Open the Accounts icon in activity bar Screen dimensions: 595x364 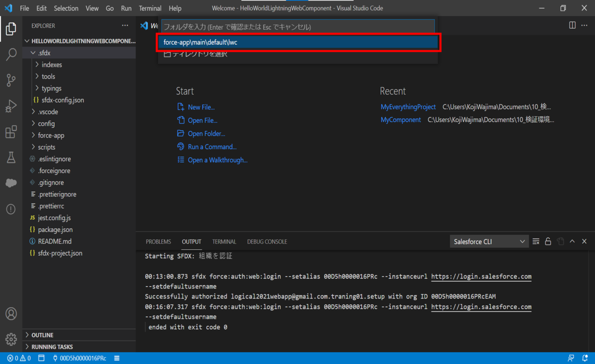pyautogui.click(x=11, y=314)
